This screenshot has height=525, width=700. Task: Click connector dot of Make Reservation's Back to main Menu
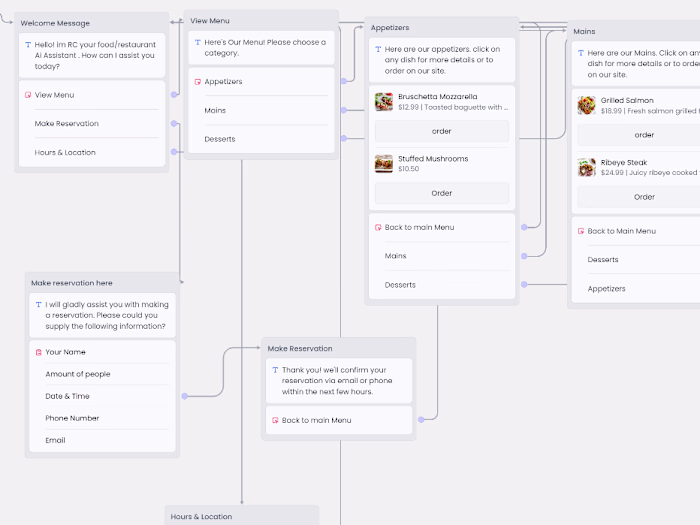pyautogui.click(x=421, y=420)
